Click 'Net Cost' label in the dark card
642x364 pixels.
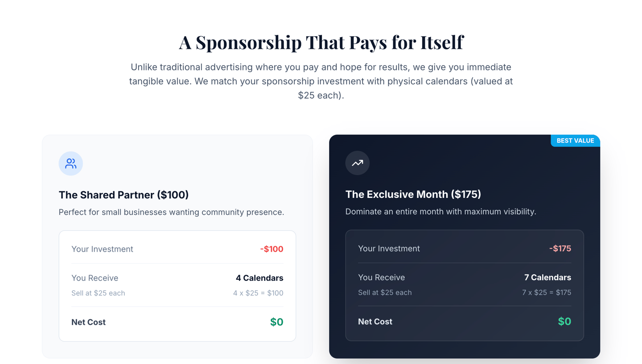(x=375, y=322)
